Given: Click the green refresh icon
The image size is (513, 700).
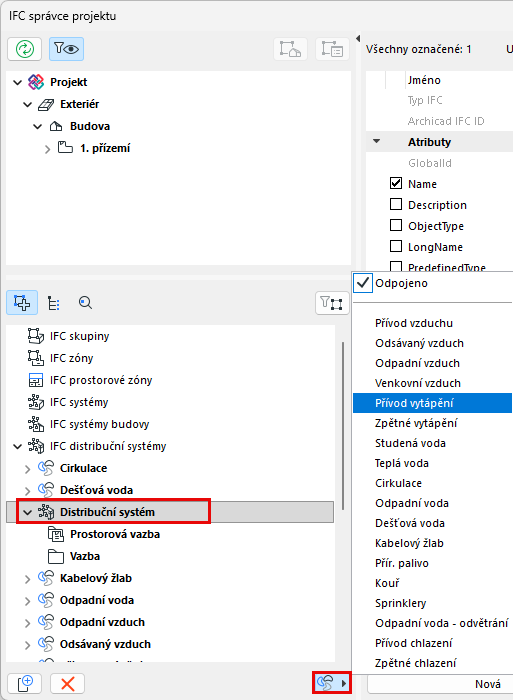Looking at the screenshot, I should click(x=25, y=49).
